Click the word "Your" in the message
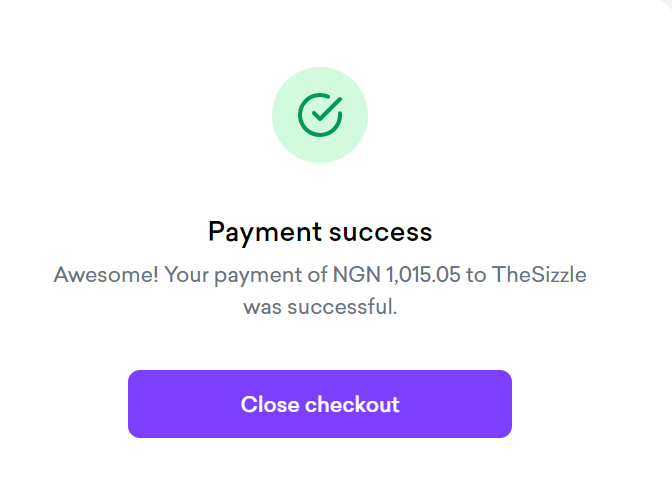Viewport: 672px width, 484px height. [x=186, y=274]
